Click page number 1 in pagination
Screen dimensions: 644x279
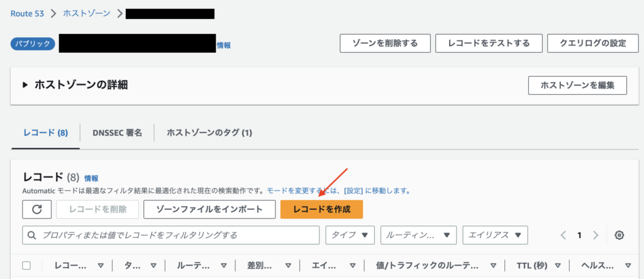tap(579, 235)
